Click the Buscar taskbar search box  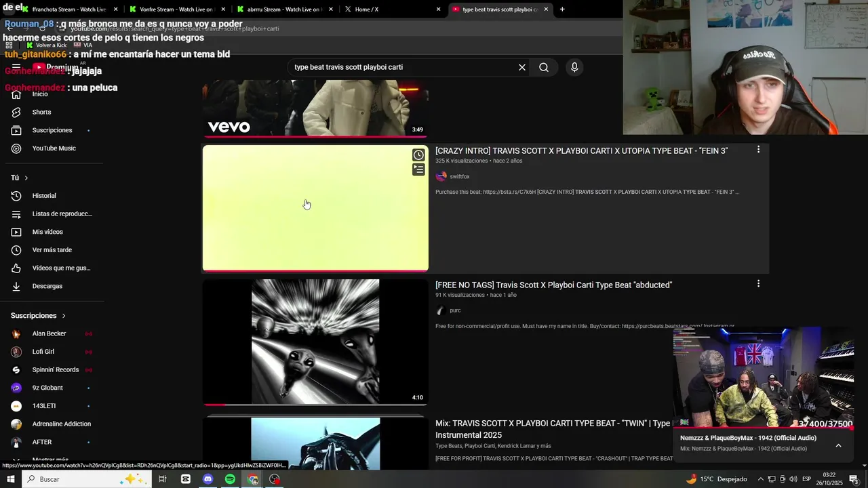click(87, 479)
